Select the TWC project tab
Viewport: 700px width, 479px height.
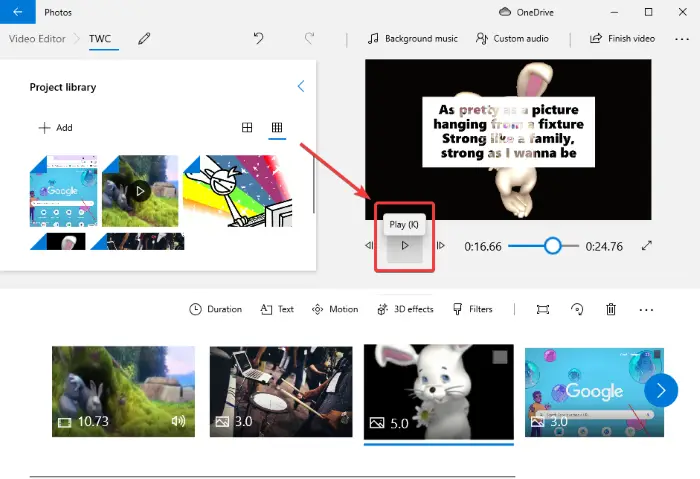[100, 39]
